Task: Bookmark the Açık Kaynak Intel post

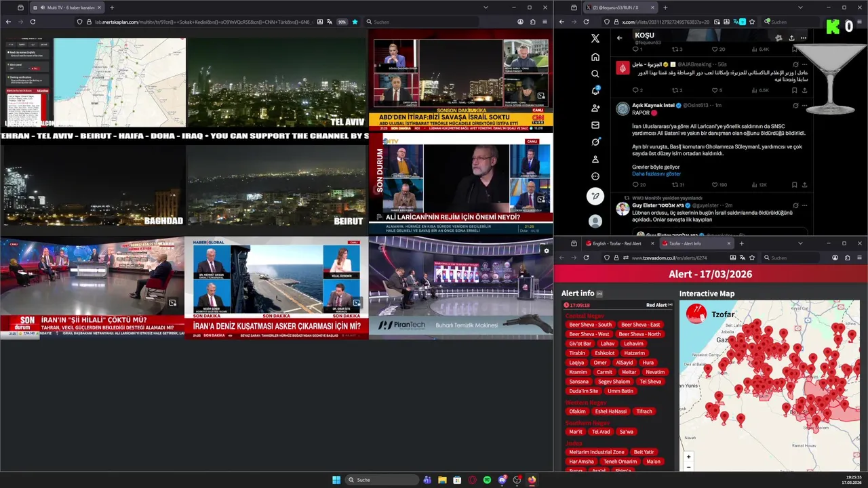Action: [x=794, y=184]
